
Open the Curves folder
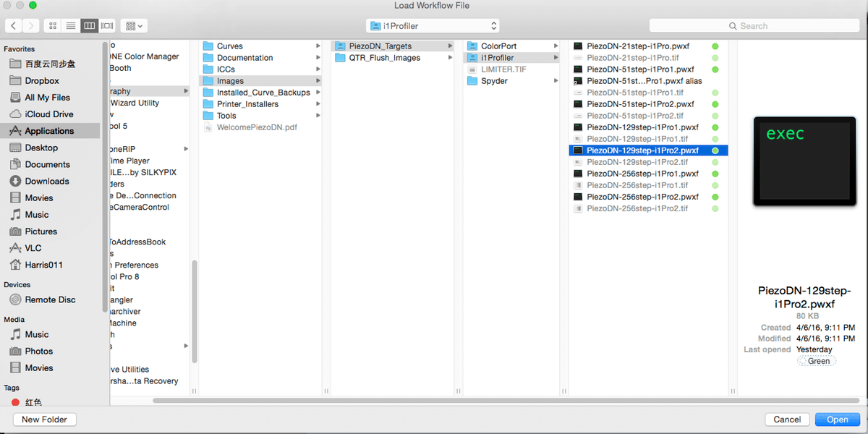click(229, 46)
